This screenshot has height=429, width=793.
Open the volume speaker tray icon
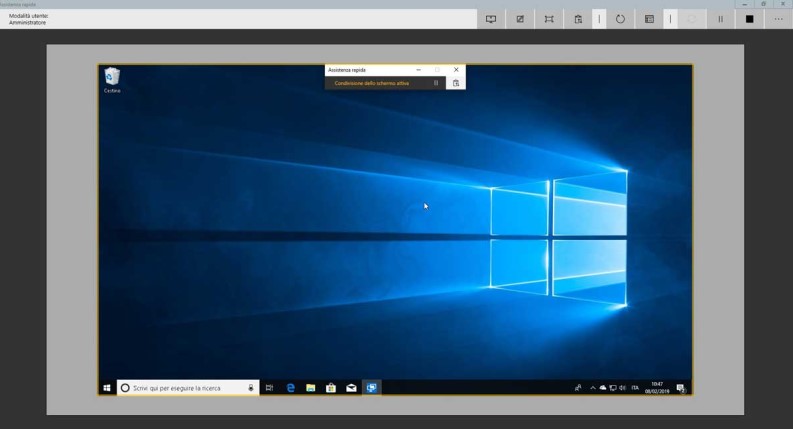(x=623, y=388)
